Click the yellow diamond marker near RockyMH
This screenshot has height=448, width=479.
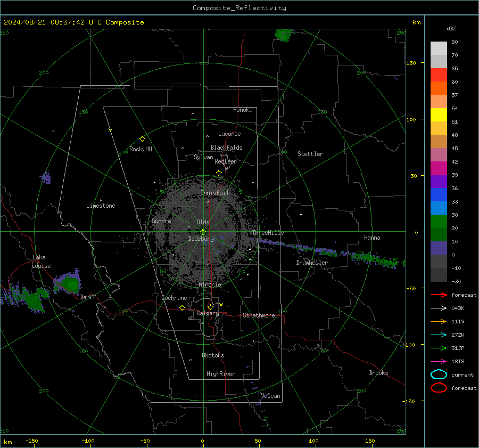pyautogui.click(x=142, y=139)
